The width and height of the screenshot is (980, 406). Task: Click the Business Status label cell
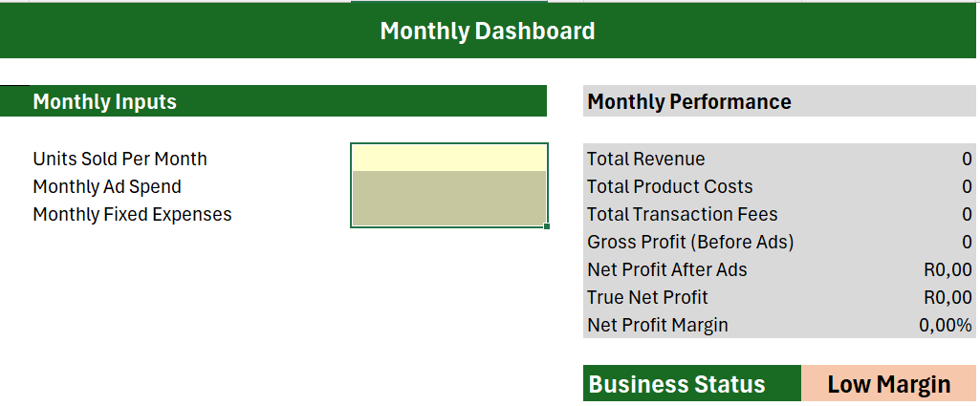[677, 384]
